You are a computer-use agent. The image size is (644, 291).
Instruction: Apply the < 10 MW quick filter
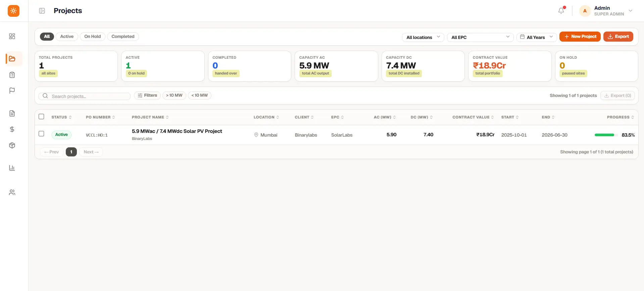(200, 95)
